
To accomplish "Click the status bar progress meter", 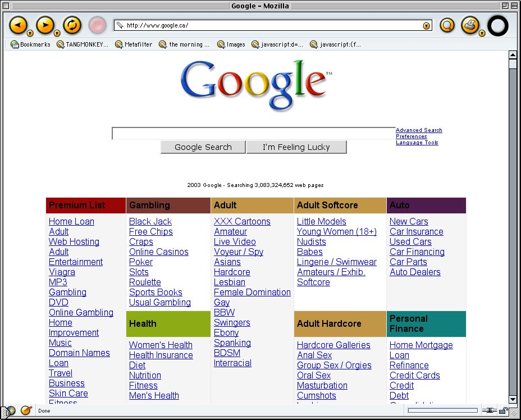I will [442, 410].
